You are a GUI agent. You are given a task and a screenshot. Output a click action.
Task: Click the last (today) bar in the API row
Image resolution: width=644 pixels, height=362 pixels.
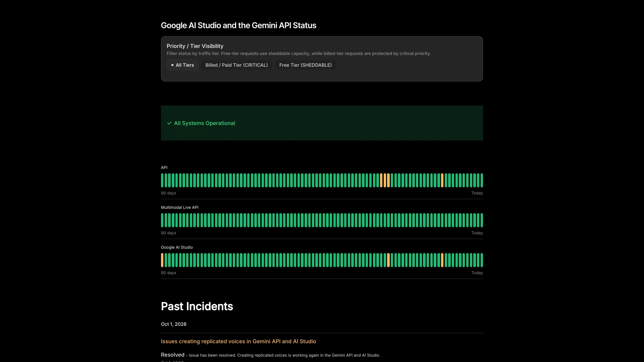click(482, 180)
